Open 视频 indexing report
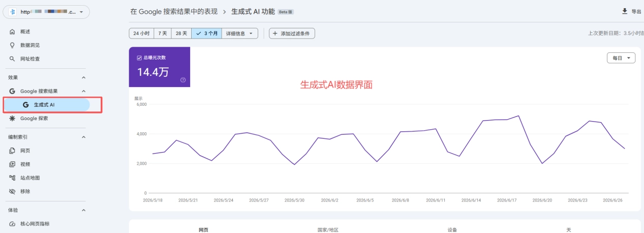Viewport: 644px width, 233px height. [25, 164]
